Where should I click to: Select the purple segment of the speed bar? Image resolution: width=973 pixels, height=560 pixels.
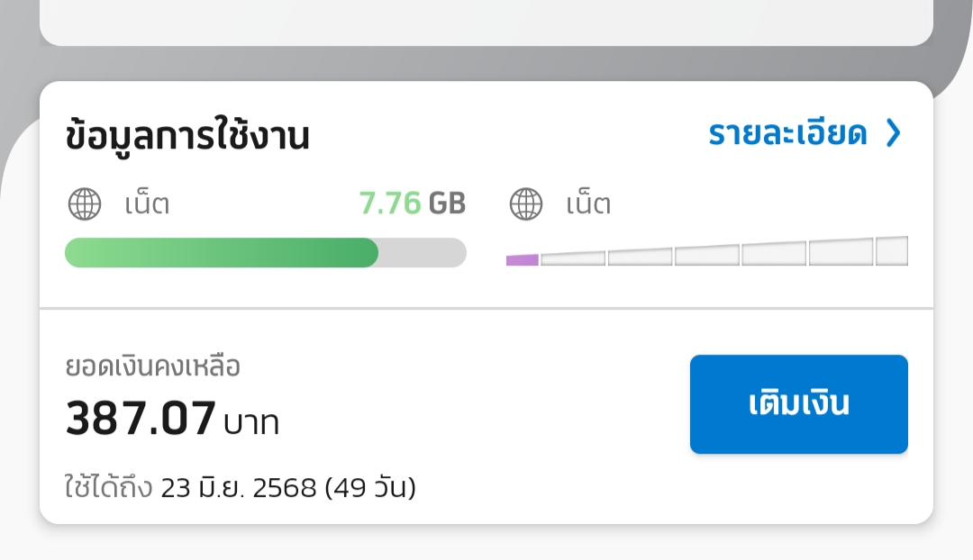click(523, 260)
